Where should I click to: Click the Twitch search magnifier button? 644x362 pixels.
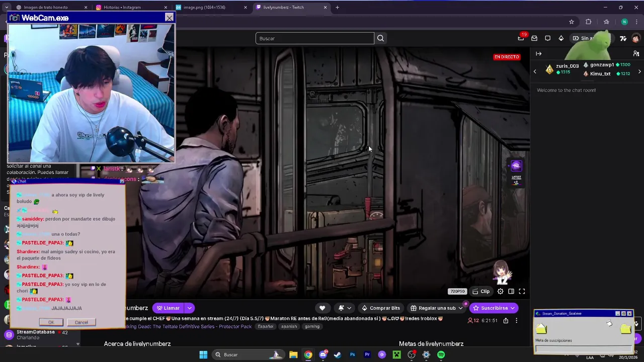pyautogui.click(x=380, y=38)
